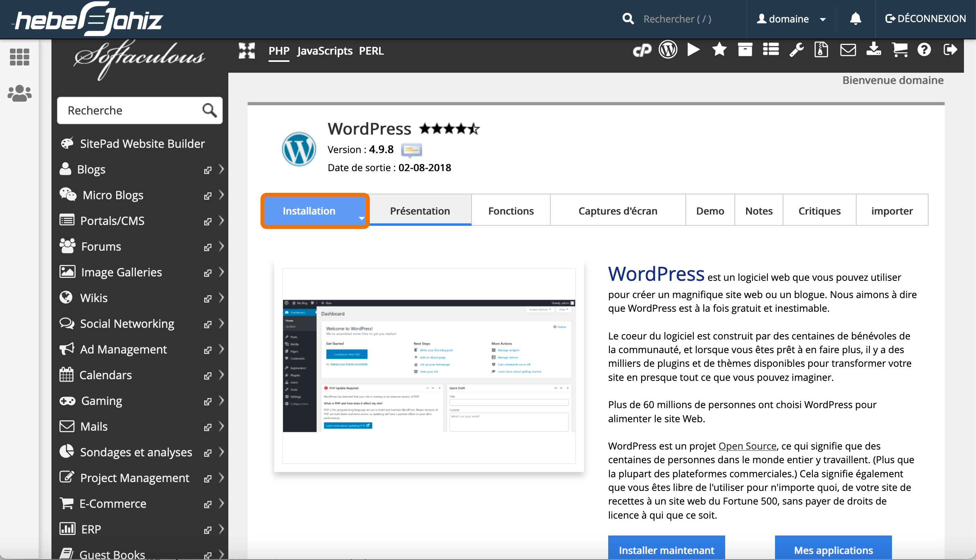Open the importer tab
This screenshot has width=976, height=560.
click(x=892, y=211)
